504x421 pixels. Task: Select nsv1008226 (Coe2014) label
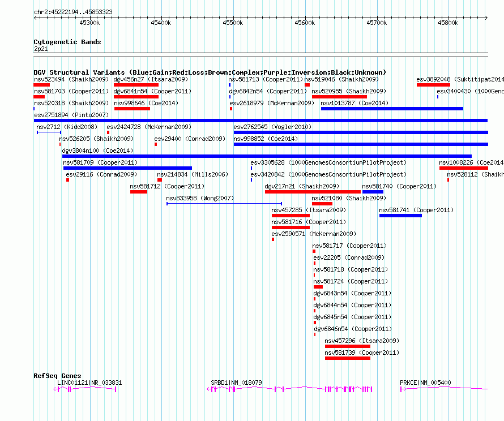pyautogui.click(x=471, y=162)
